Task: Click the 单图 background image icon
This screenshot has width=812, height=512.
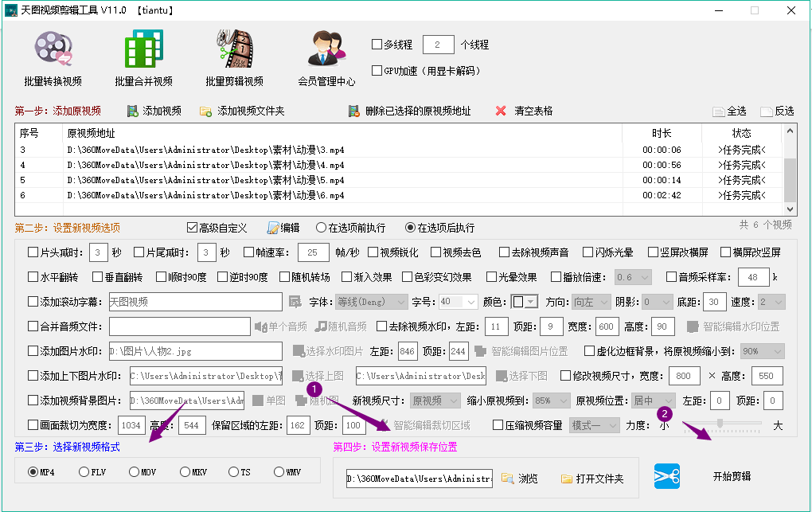Action: pos(258,401)
